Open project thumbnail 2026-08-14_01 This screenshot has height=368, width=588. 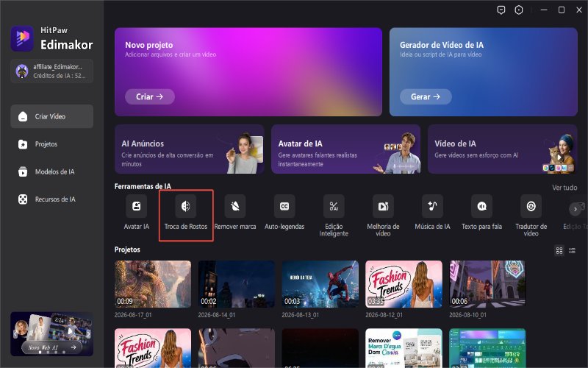point(236,284)
